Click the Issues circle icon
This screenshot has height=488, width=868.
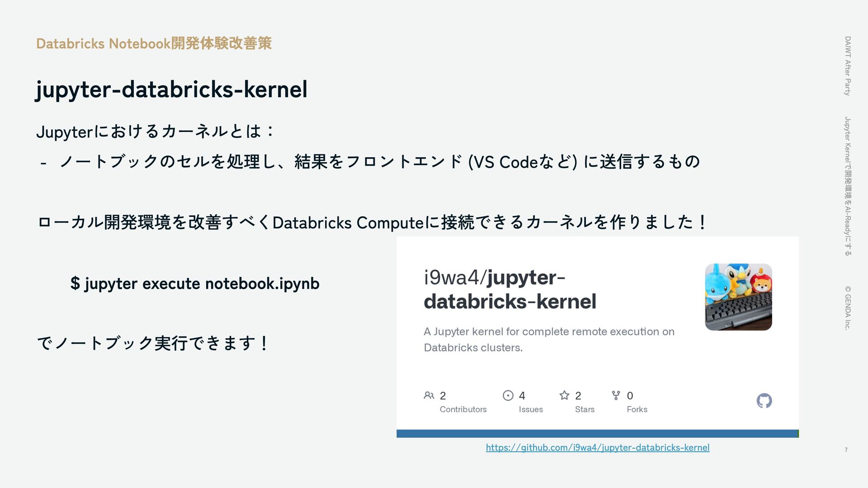click(x=508, y=395)
